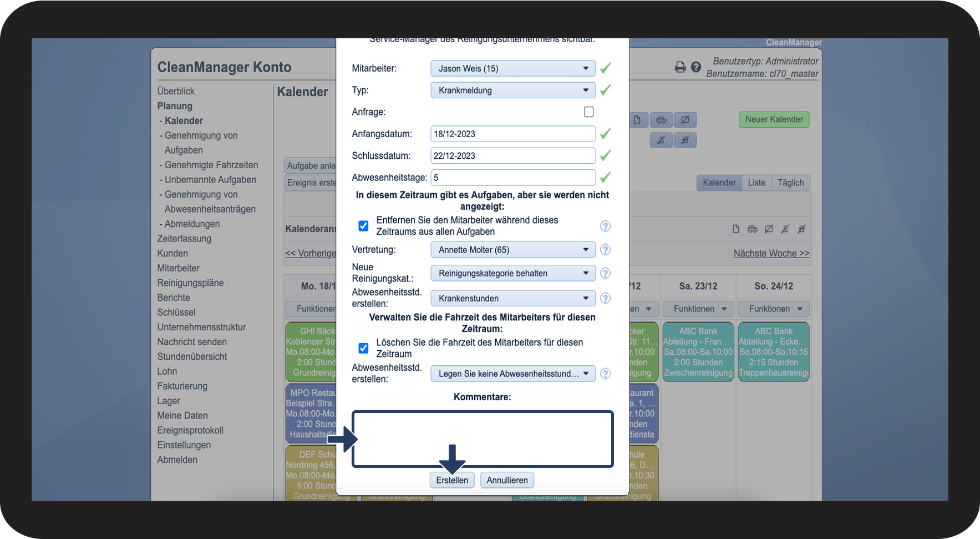The image size is (980, 539).
Task: Click the 'Sa. 23/12' column header
Action: [698, 286]
